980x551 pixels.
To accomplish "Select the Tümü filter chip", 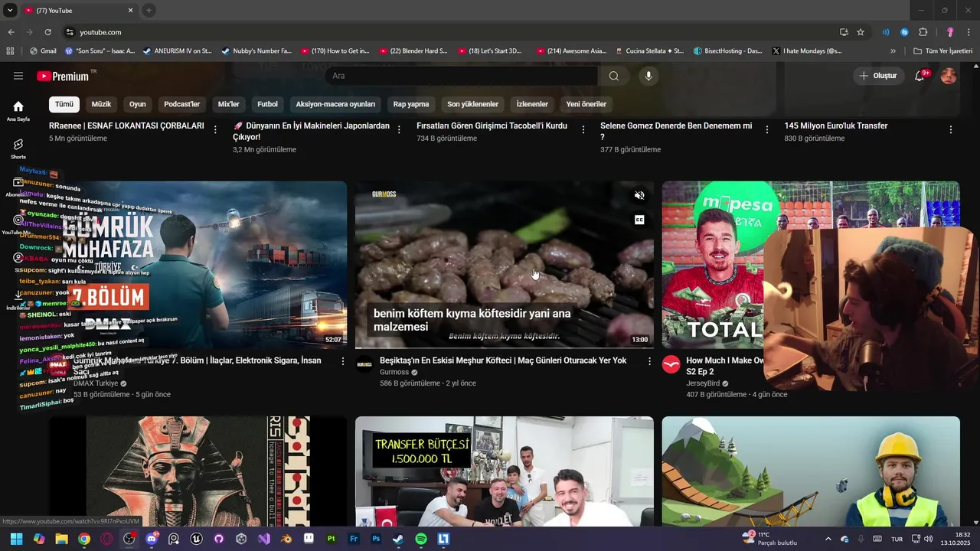I will pos(64,104).
